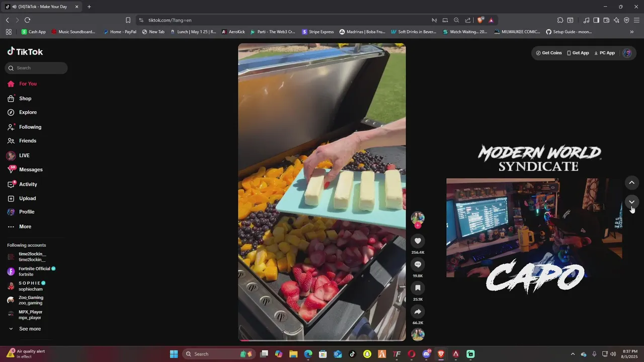The height and width of the screenshot is (362, 644).
Task: Open Brave Leo AI sparkle icon
Action: tap(616, 20)
